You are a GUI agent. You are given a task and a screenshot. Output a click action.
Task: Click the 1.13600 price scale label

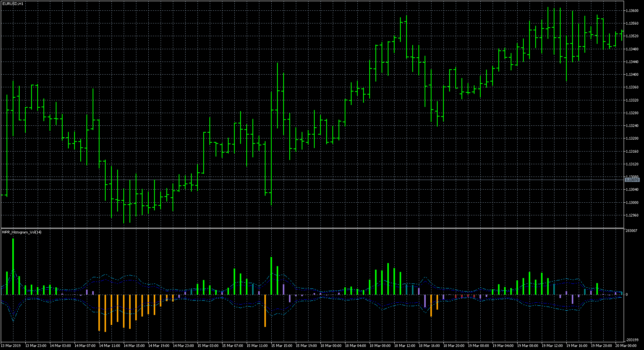tap(632, 11)
